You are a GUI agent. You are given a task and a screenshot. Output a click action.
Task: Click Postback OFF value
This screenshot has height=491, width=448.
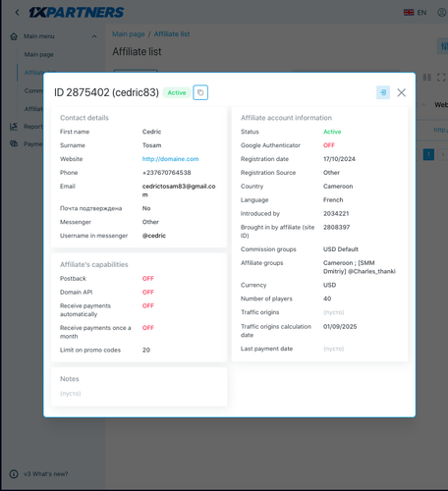pyautogui.click(x=148, y=279)
